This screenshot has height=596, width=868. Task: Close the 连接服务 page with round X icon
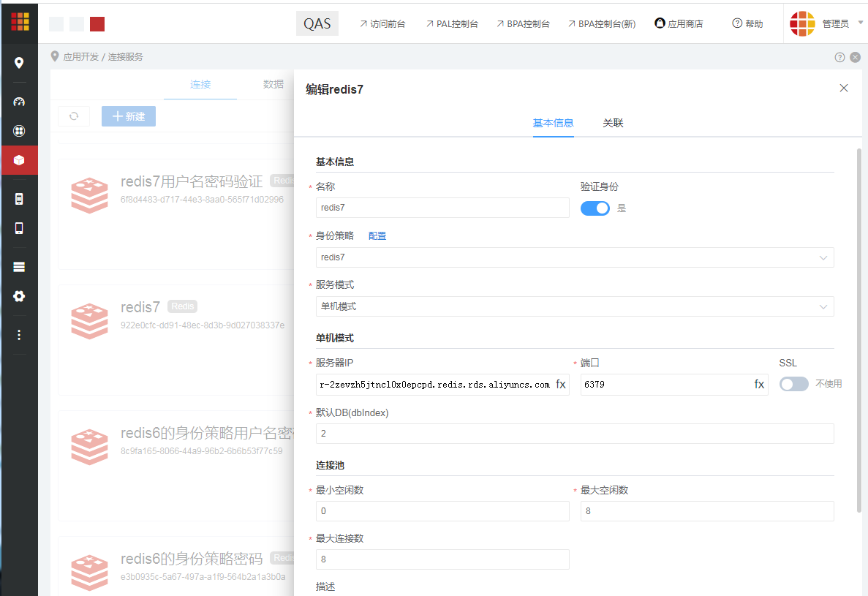(856, 58)
